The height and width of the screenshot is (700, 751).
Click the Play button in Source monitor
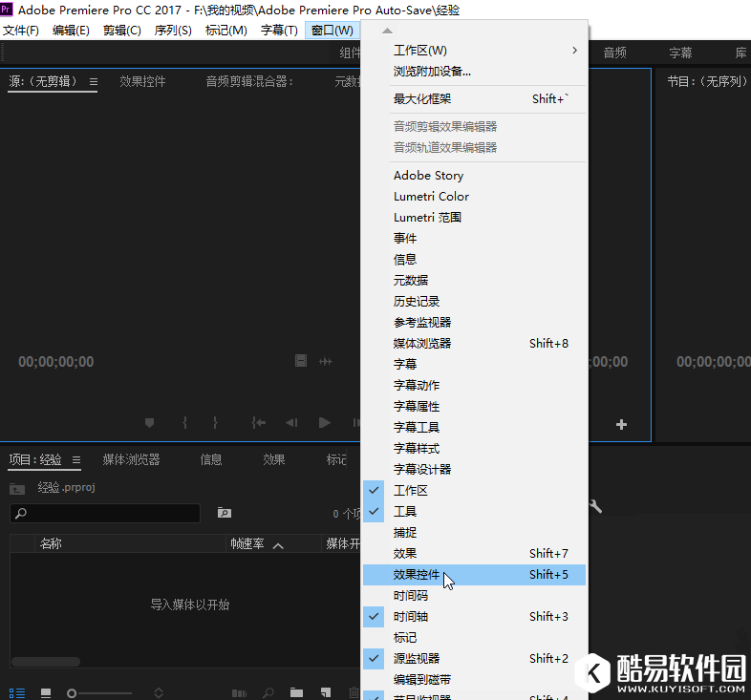click(325, 423)
